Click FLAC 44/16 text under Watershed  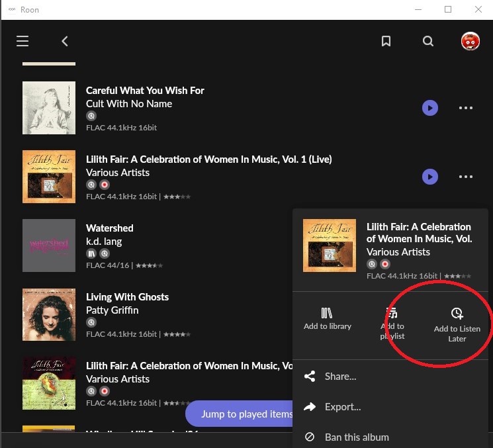click(107, 265)
